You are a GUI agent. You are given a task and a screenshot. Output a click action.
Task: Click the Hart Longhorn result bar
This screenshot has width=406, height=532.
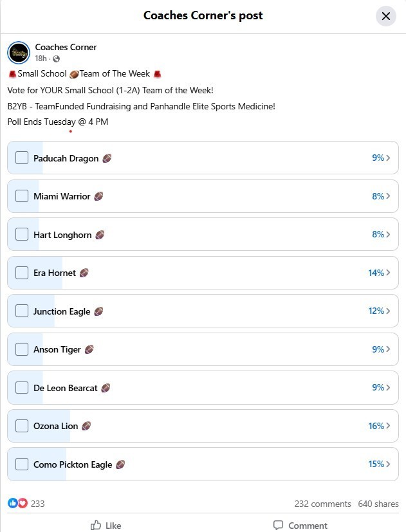pyautogui.click(x=203, y=235)
